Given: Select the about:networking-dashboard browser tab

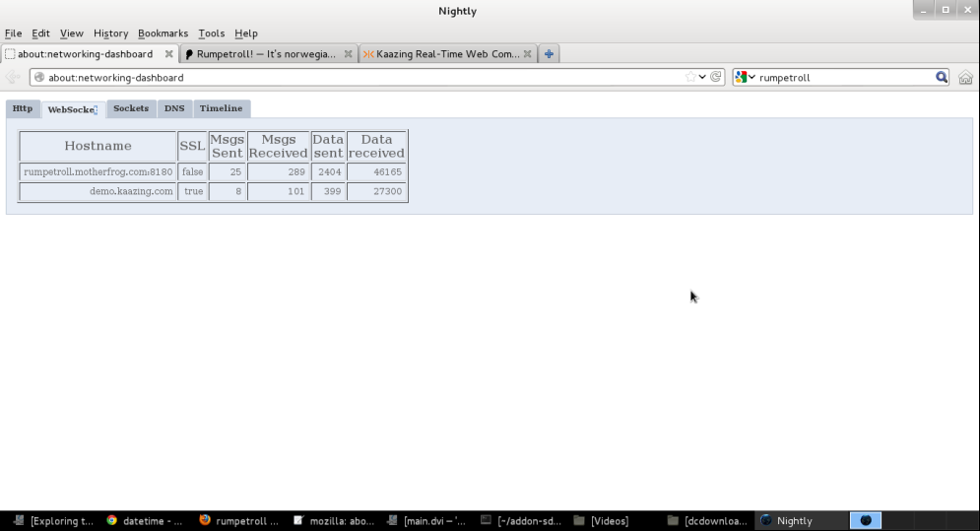Looking at the screenshot, I should (x=90, y=54).
